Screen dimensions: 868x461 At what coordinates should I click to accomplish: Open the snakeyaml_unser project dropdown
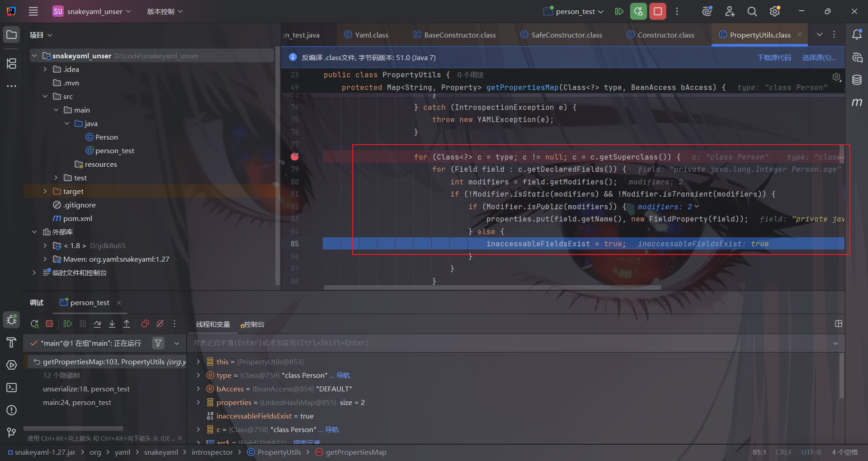pyautogui.click(x=92, y=11)
